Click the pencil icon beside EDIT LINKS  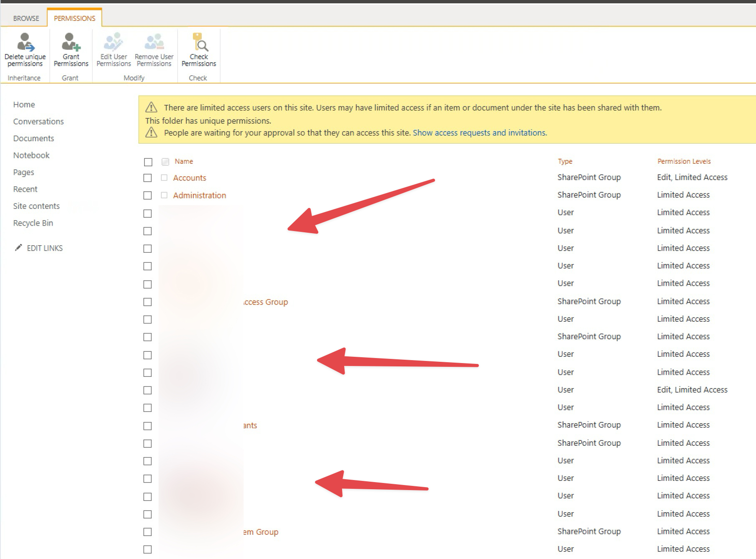tap(18, 248)
